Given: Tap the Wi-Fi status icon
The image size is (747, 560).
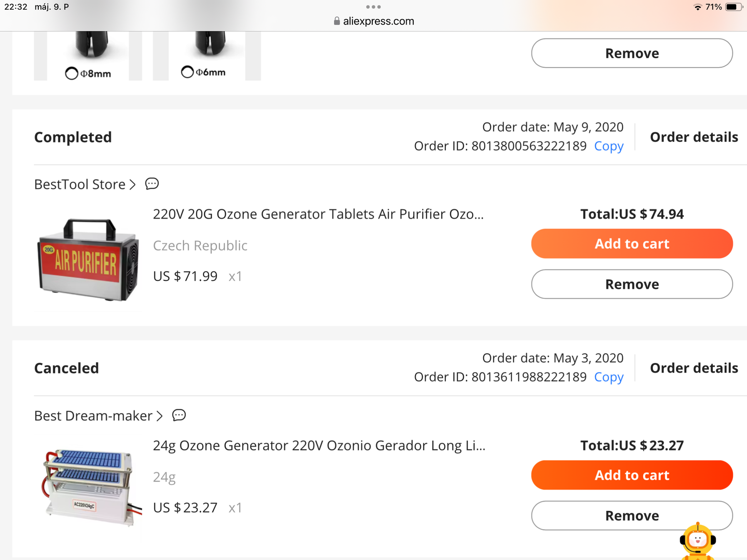Looking at the screenshot, I should pos(697,7).
